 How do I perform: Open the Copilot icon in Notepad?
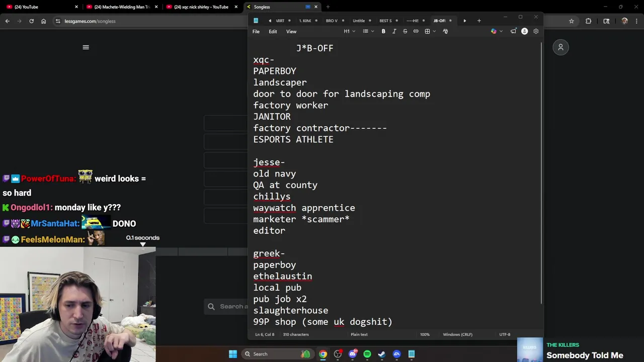coord(494,31)
